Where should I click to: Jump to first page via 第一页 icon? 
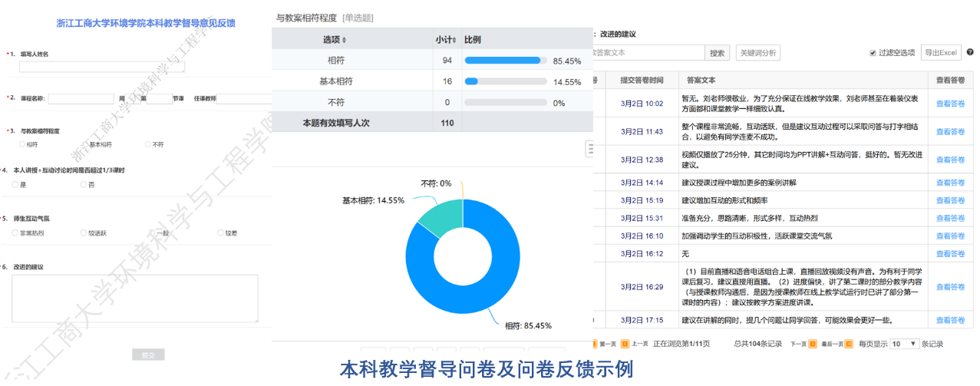point(594,344)
